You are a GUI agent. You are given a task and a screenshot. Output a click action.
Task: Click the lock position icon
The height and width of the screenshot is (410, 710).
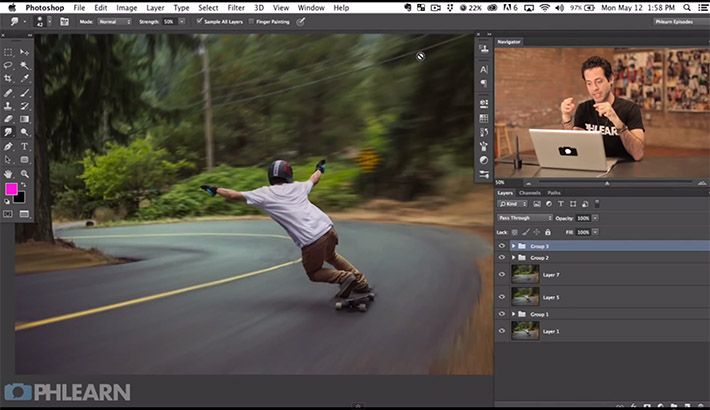537,232
